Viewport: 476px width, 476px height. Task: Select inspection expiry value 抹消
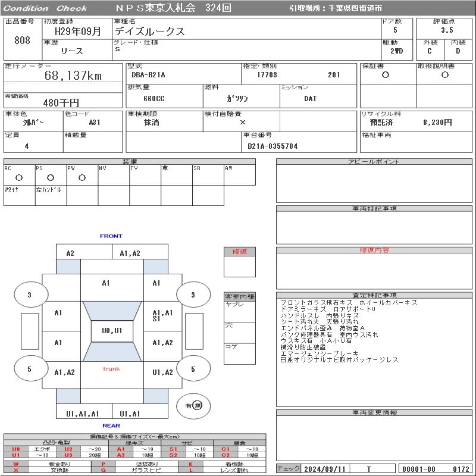[151, 123]
